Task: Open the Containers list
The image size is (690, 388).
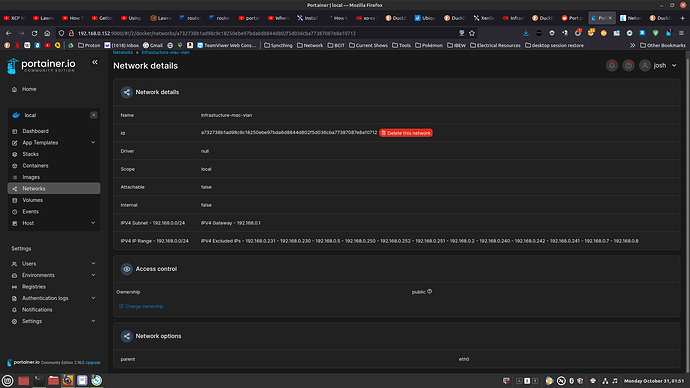Action: tap(35, 166)
